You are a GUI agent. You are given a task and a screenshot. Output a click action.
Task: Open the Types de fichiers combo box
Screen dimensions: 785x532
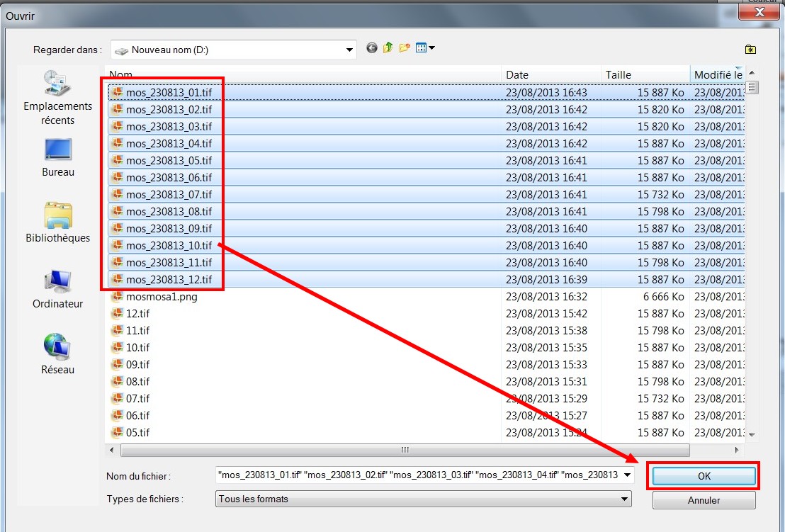(x=424, y=499)
